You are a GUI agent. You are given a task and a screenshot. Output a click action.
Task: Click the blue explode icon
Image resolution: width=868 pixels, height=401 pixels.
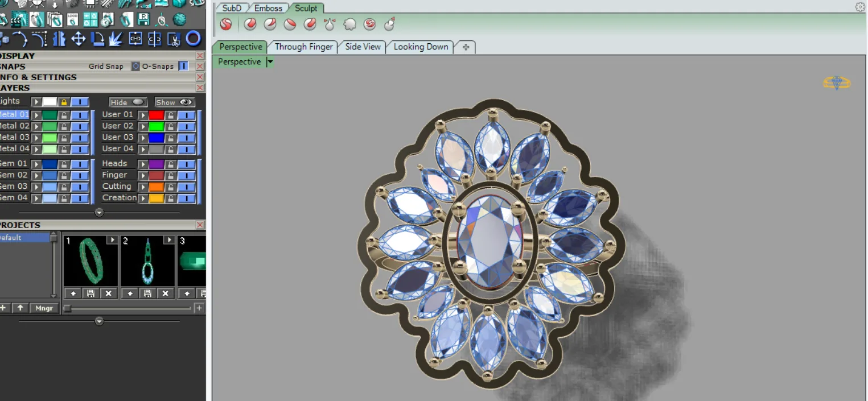coord(116,39)
